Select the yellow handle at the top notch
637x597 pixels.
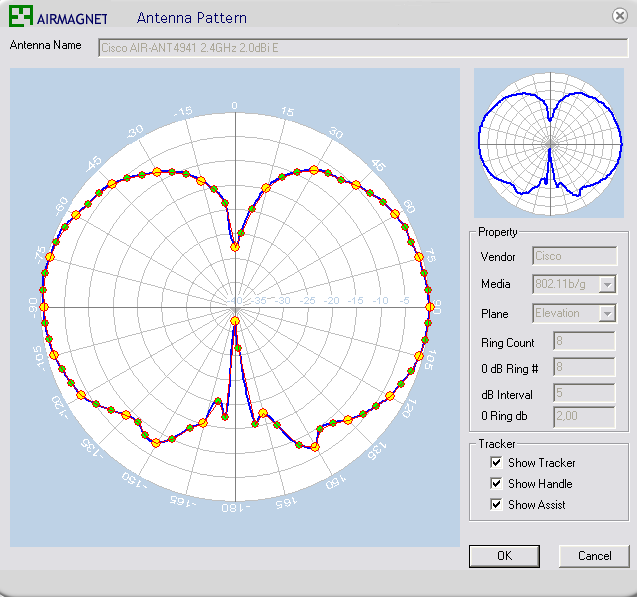click(235, 247)
